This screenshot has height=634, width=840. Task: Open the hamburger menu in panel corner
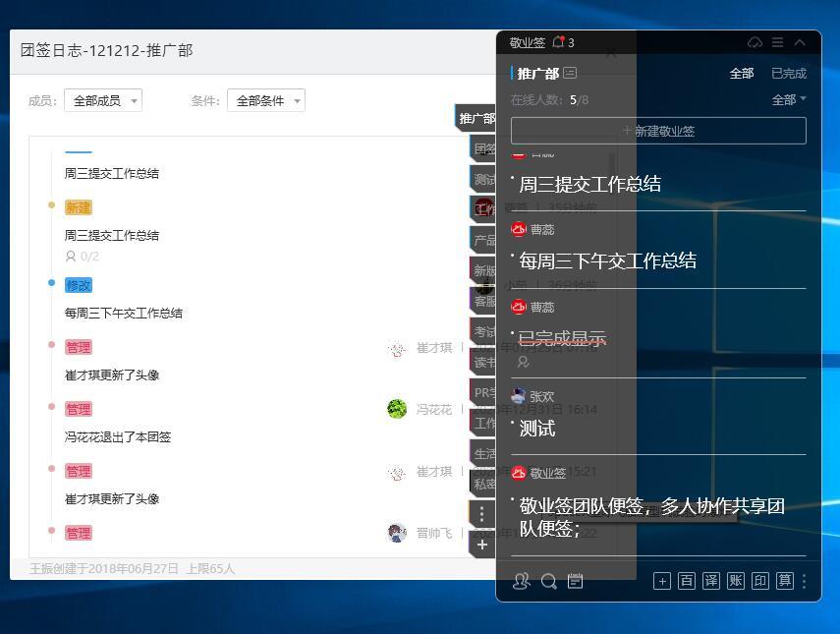point(779,42)
